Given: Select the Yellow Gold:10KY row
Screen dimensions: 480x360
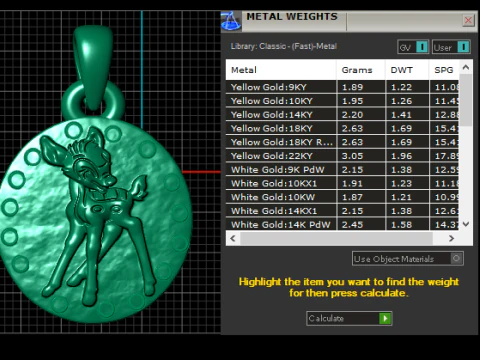Looking at the screenshot, I should point(342,101).
